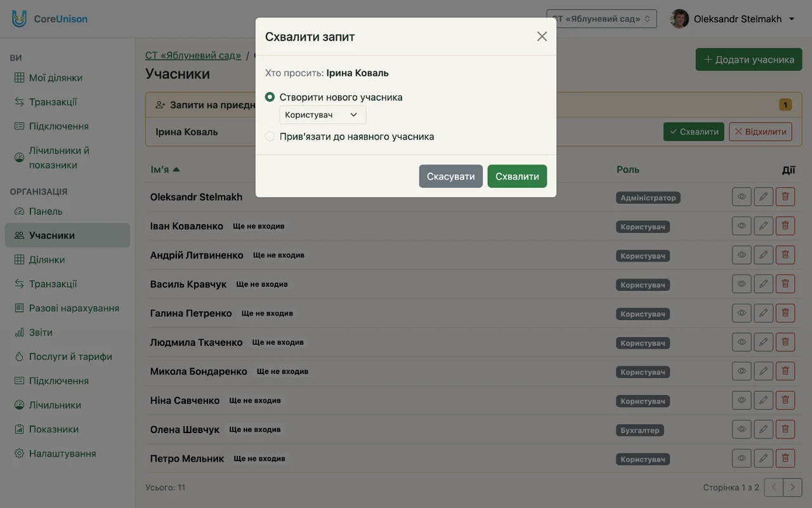Click Відхилити button for Ірина Коваль
Image resolution: width=812 pixels, height=508 pixels.
[x=761, y=132]
